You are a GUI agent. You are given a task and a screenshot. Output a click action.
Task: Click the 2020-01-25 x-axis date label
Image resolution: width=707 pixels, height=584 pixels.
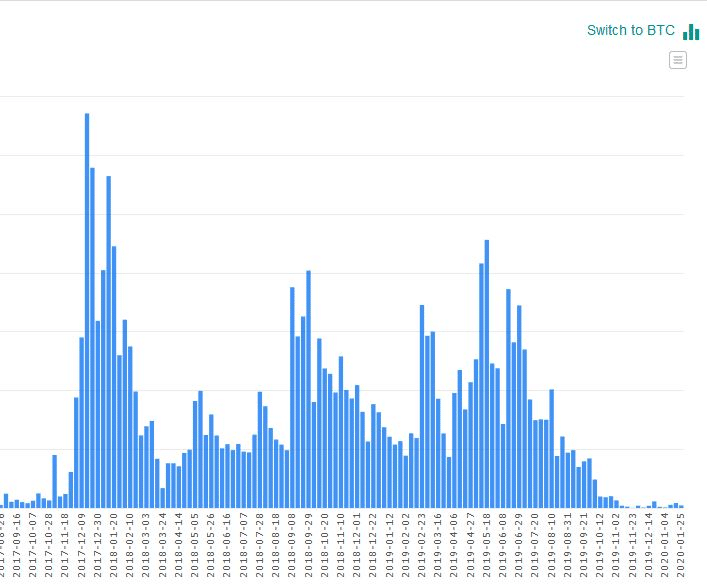click(681, 545)
